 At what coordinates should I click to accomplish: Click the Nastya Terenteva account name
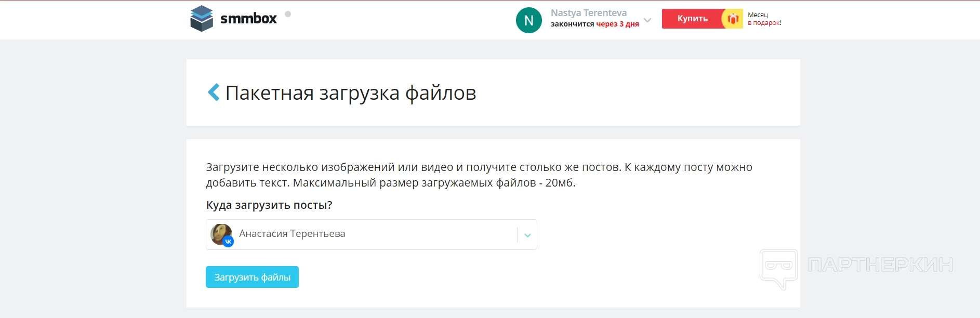pos(589,13)
